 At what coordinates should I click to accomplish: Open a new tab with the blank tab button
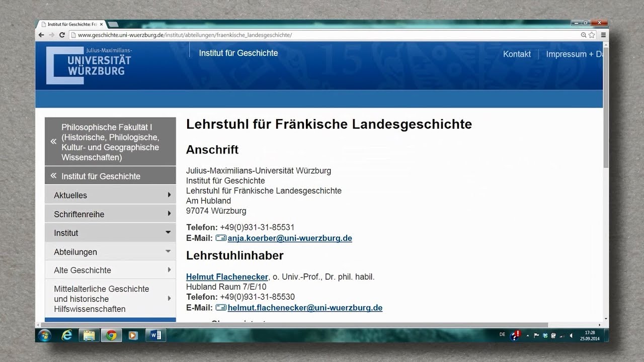click(x=113, y=24)
